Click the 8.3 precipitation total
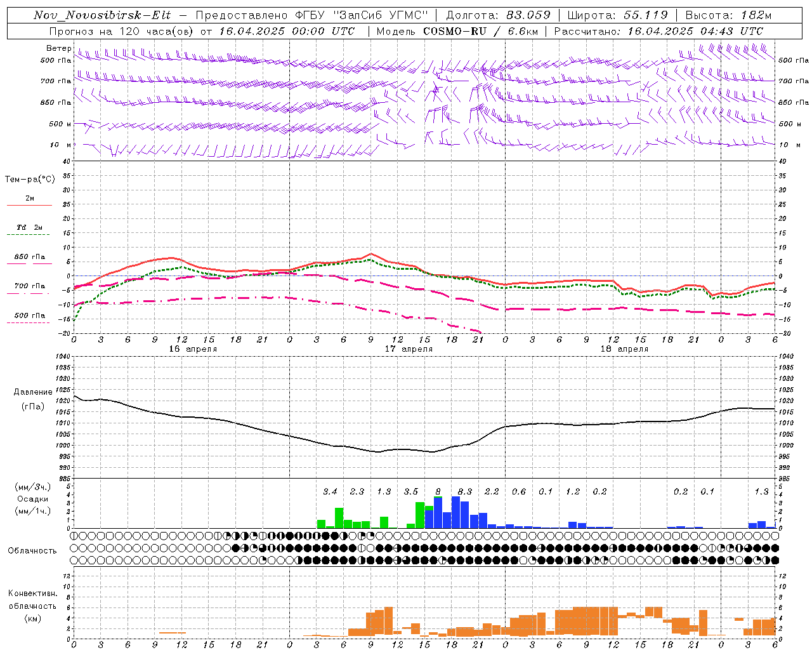This screenshot has width=812, height=650. 465,491
